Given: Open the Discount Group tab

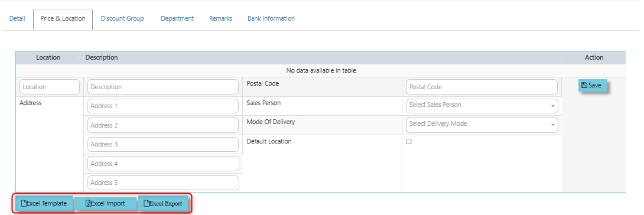Looking at the screenshot, I should [x=122, y=18].
